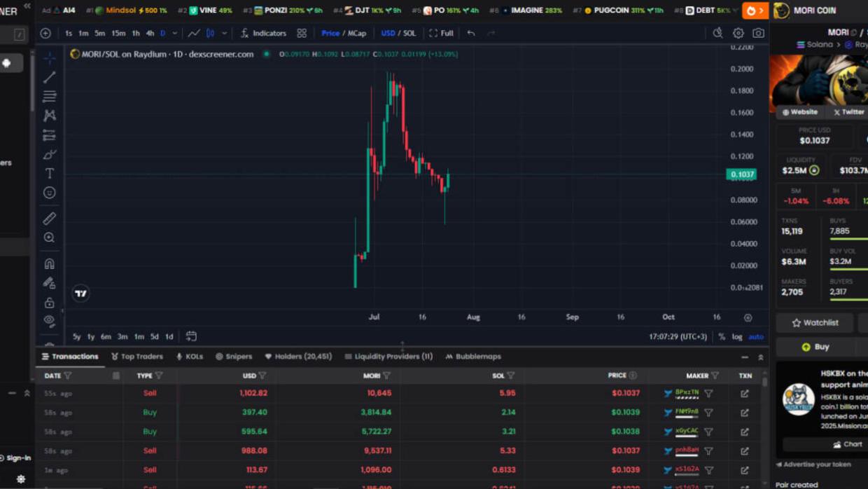Switch to the Snipers tab
This screenshot has height=489, width=868.
pos(234,357)
